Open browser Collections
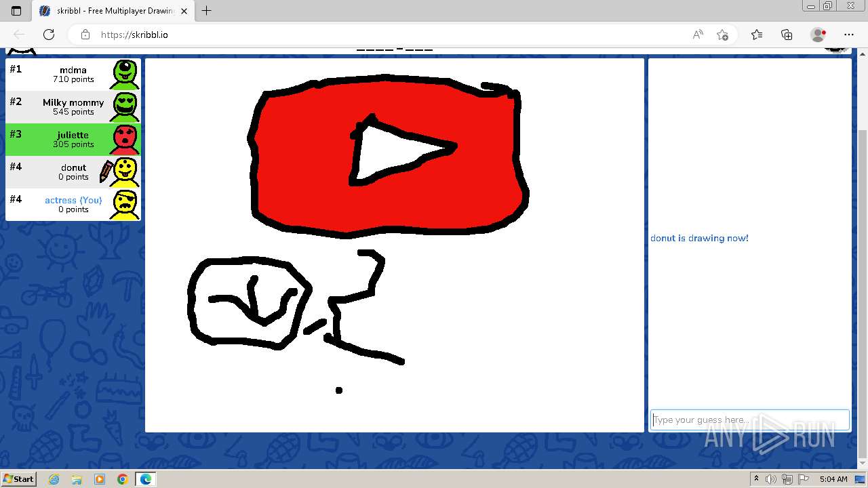The image size is (868, 488). pos(787,35)
